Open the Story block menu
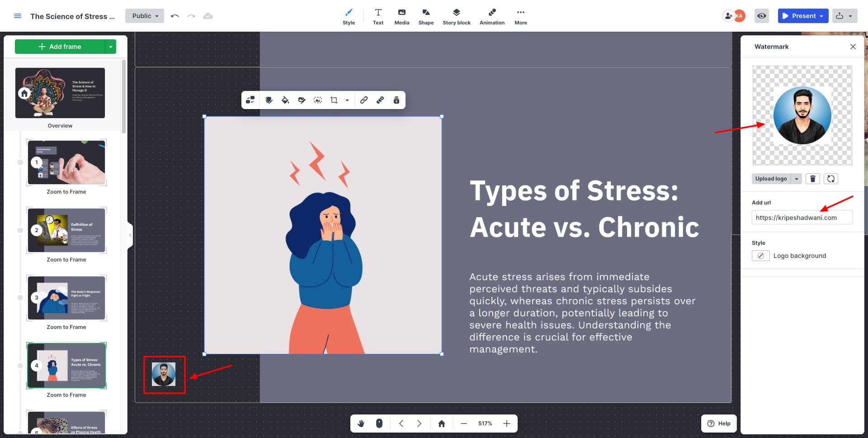This screenshot has height=438, width=868. click(456, 16)
